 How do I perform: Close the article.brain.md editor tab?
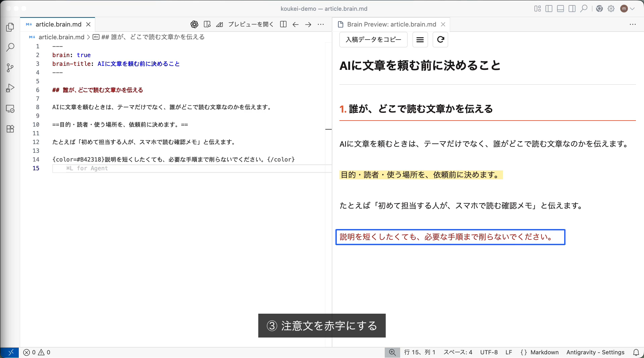[x=88, y=25]
